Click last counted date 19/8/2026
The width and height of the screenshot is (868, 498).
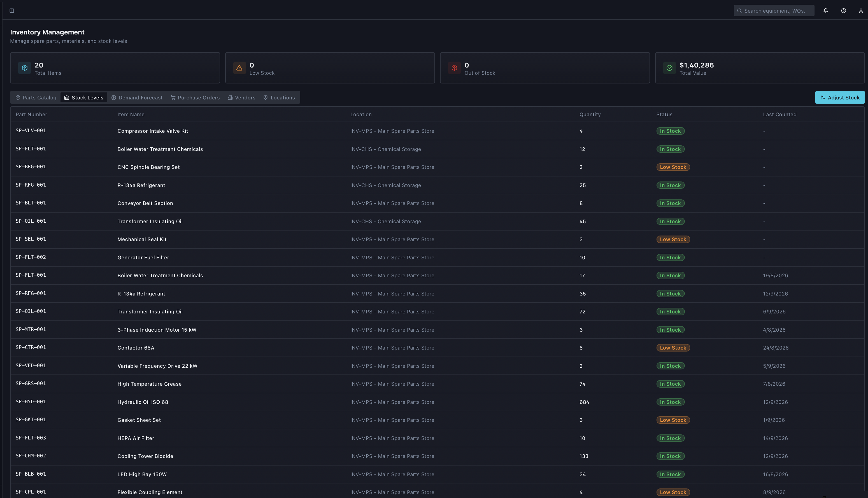[x=775, y=275]
